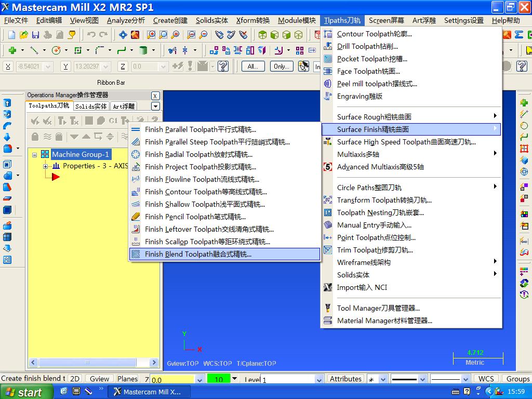
Task: Close the Operations Manager panel with X
Action: tap(155, 96)
